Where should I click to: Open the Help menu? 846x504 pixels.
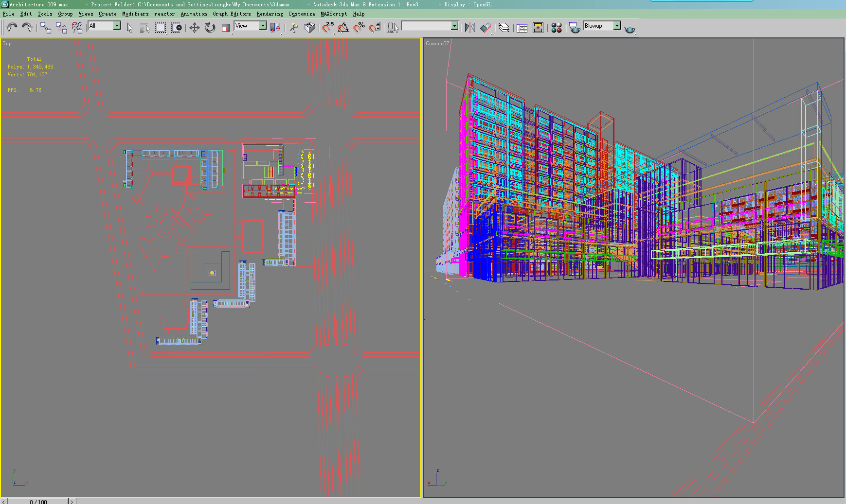coord(359,14)
